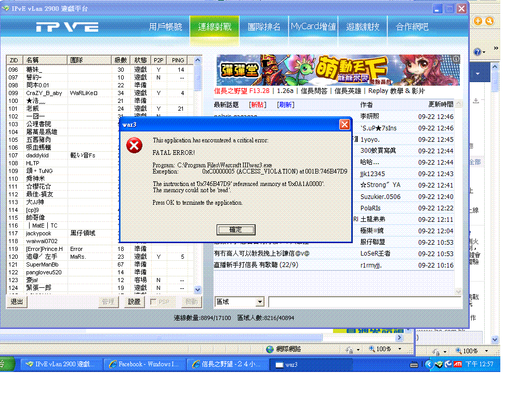Screen dimensions: 532x399
Task: Open the 合作網吧 tab
Action: pos(412,27)
